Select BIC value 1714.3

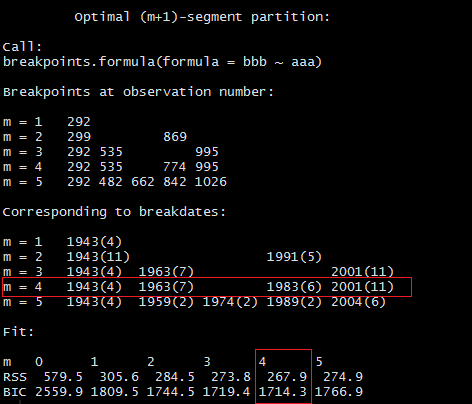pyautogui.click(x=283, y=392)
